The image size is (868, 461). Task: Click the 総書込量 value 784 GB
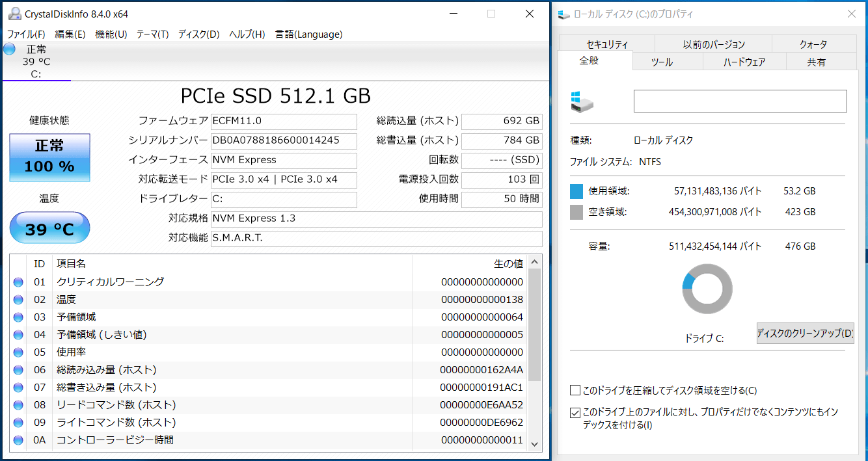click(x=502, y=141)
